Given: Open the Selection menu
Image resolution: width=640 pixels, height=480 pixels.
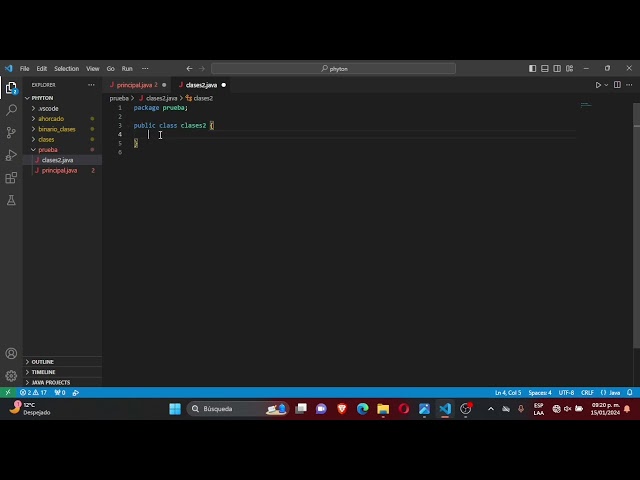Looking at the screenshot, I should (x=67, y=69).
